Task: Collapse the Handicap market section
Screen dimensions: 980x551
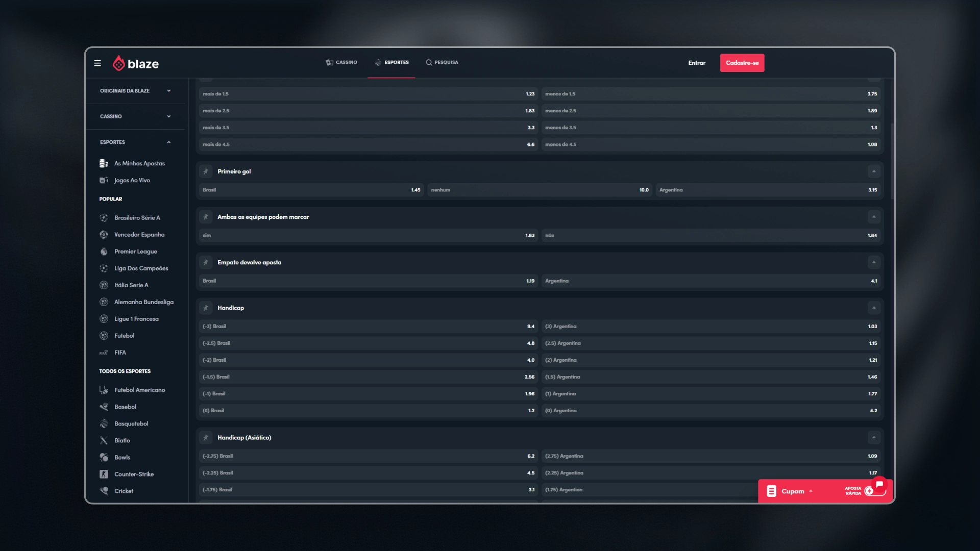Action: coord(874,308)
